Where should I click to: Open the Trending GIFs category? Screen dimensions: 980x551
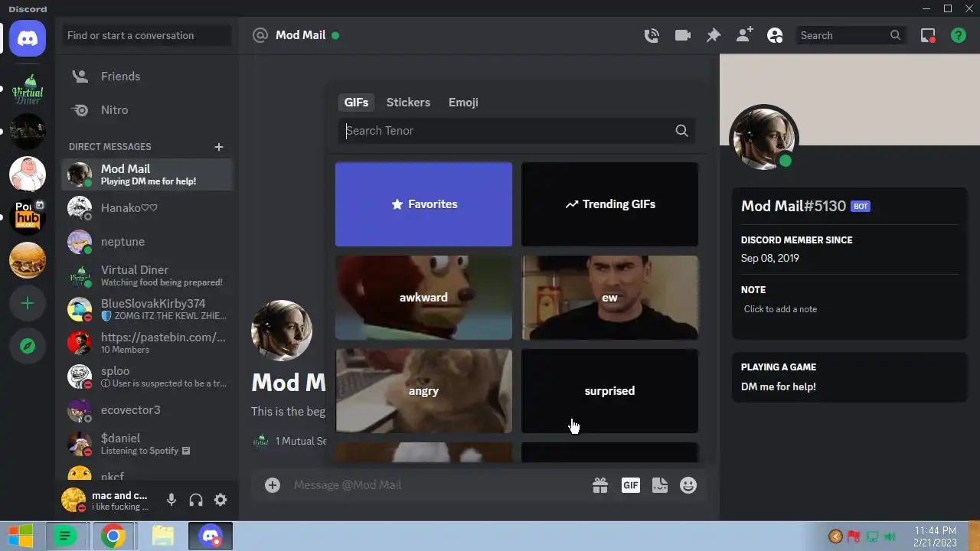click(609, 204)
